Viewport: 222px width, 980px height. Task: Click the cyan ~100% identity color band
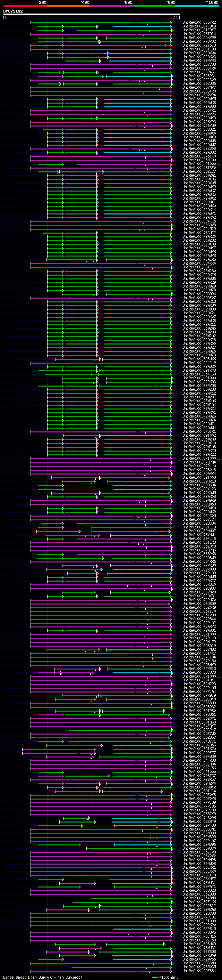(197, 6)
